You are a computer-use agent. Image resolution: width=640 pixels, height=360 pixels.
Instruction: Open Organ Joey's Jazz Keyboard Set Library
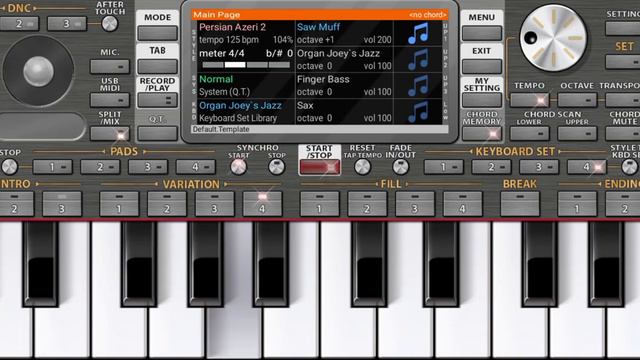246,111
